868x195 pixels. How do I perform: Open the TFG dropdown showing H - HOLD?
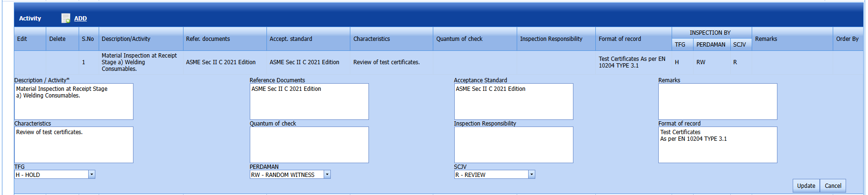(x=55, y=175)
